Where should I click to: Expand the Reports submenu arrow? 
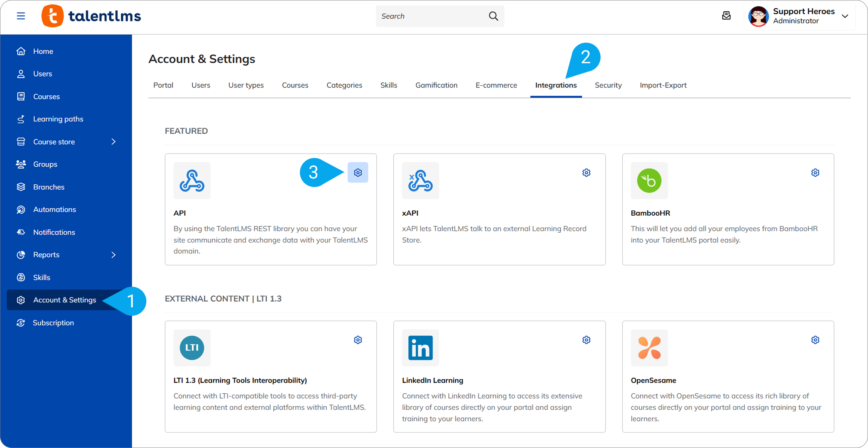[113, 255]
